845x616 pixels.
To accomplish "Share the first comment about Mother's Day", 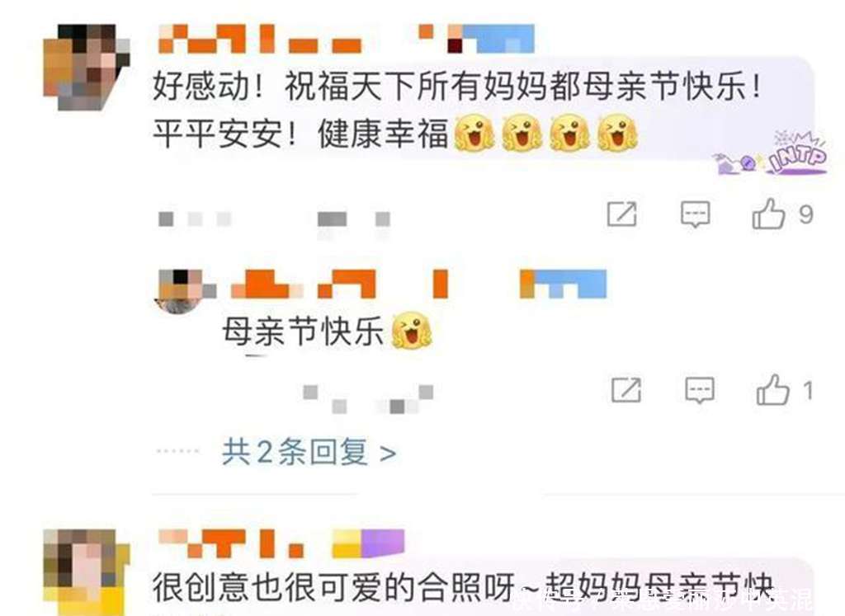I will tap(622, 214).
